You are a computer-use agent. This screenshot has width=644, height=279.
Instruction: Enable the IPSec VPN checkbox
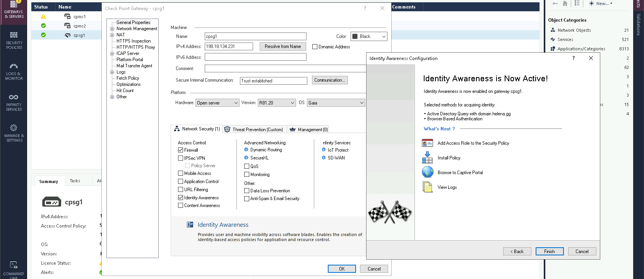[x=180, y=158]
